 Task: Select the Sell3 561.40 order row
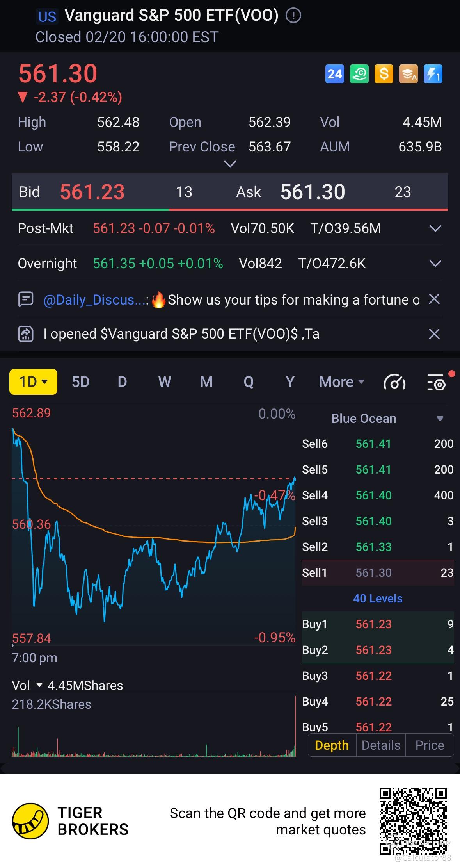click(378, 521)
